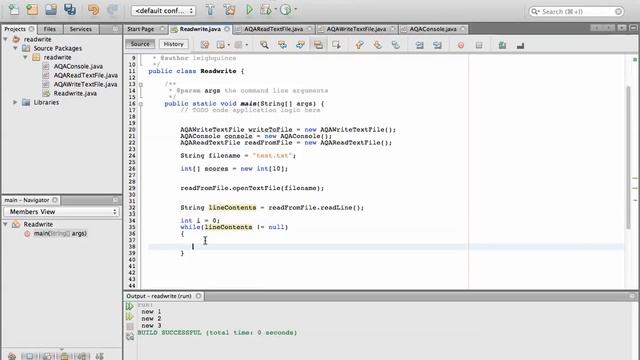Open the Start Page tab

coord(141,29)
